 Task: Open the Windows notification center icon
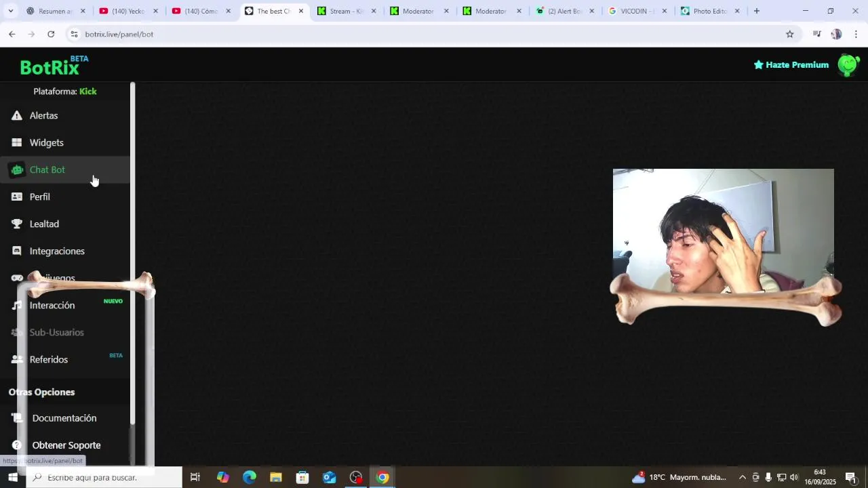coord(850,477)
